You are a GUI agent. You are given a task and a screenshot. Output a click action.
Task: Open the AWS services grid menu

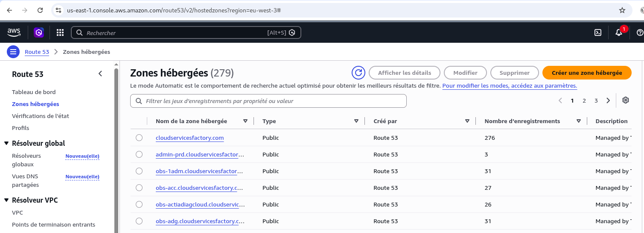point(60,32)
